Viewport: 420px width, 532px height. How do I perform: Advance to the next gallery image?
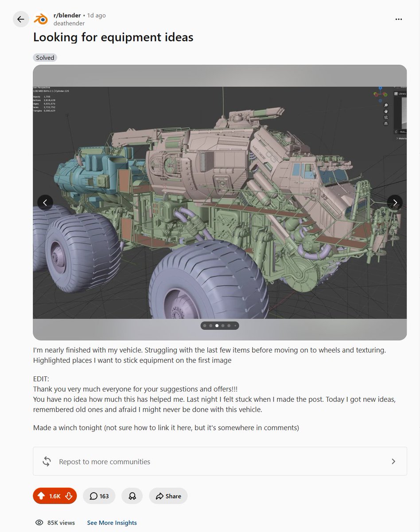395,203
